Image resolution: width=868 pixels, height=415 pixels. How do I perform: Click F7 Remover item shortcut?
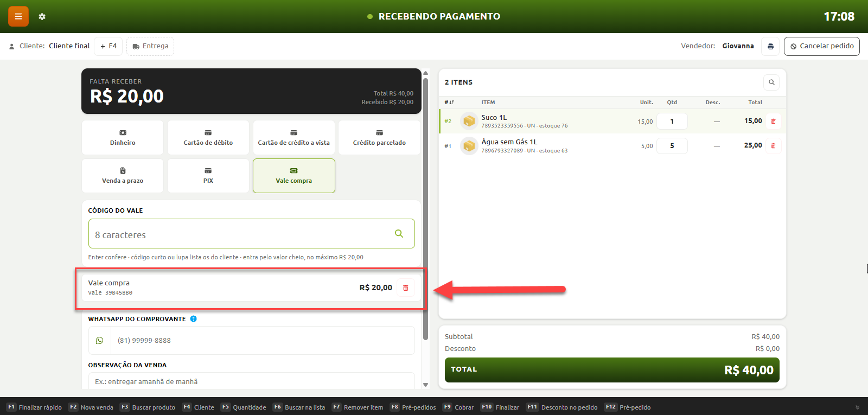pos(358,407)
